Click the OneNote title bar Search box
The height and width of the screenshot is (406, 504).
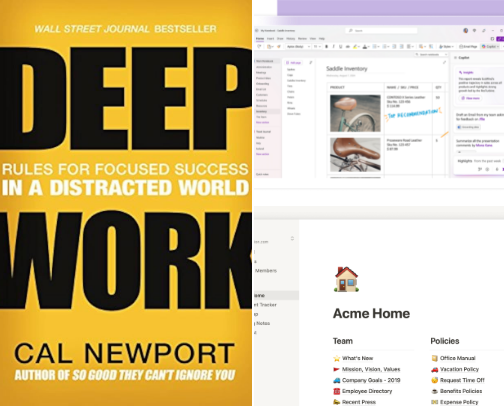click(381, 30)
